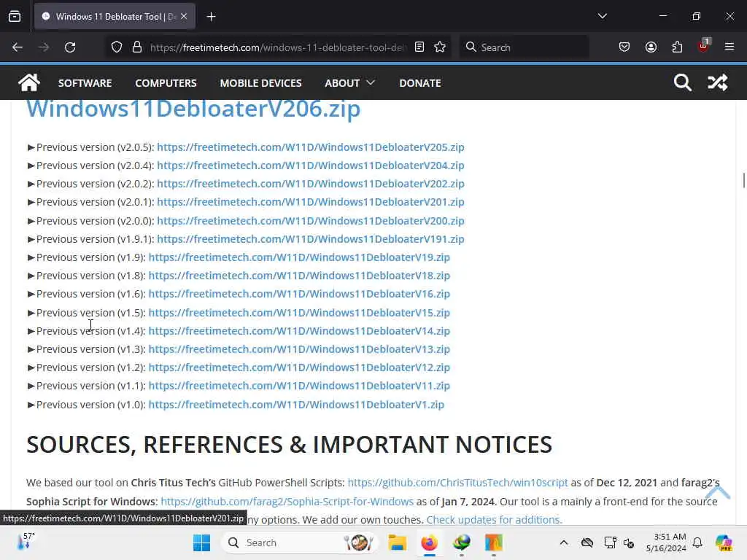Click the site security padlock icon
Viewport: 747px width, 560px height.
(137, 47)
